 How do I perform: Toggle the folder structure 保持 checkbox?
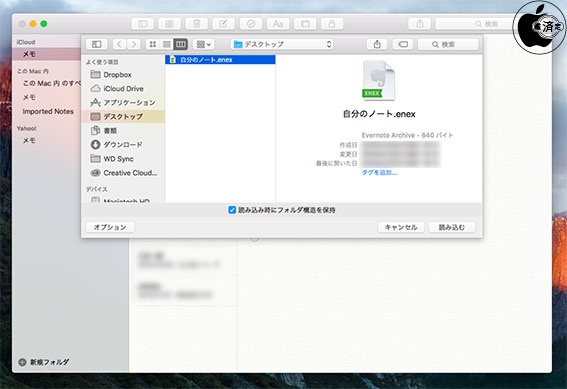(232, 210)
